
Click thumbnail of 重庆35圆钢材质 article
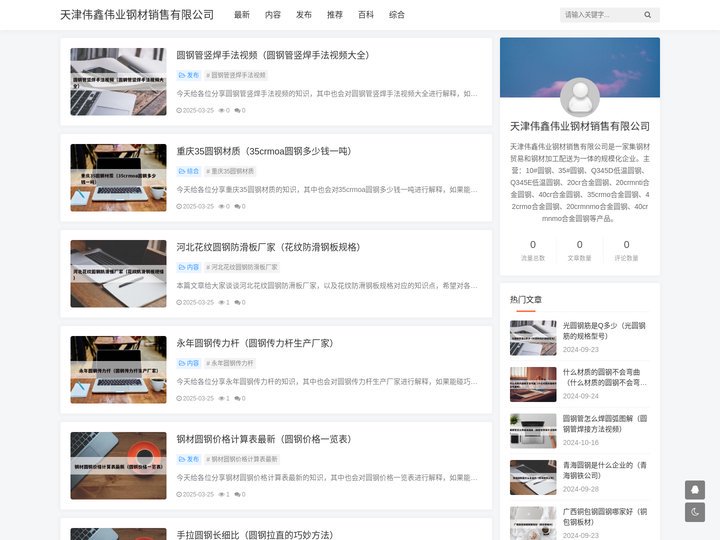(118, 178)
